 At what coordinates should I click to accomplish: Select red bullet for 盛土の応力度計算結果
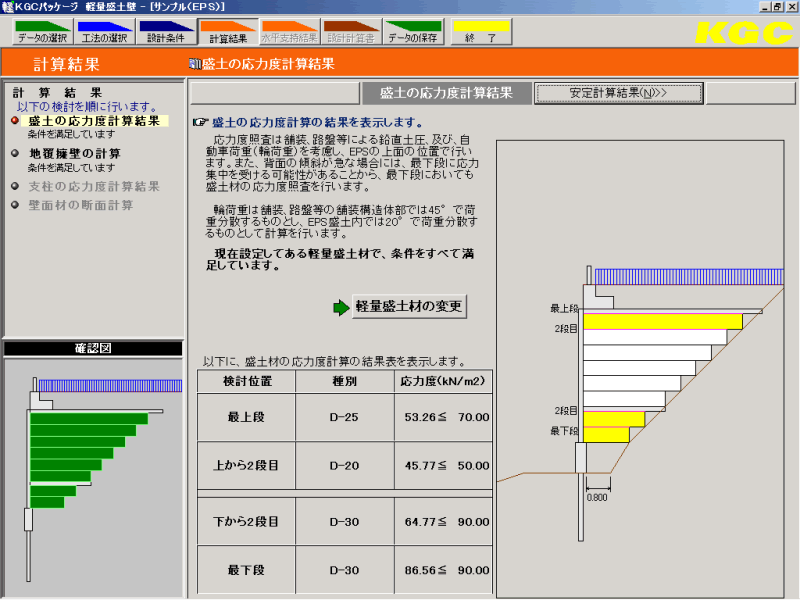click(14, 121)
